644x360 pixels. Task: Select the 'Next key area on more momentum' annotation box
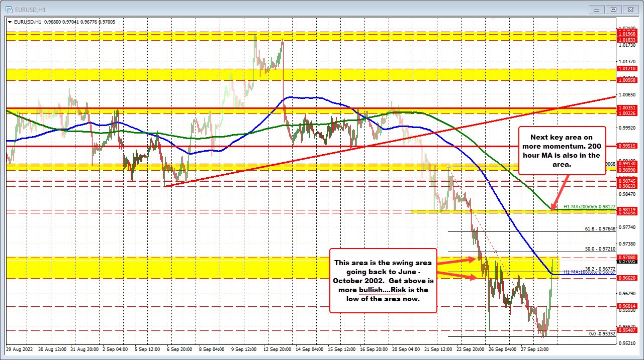point(562,151)
